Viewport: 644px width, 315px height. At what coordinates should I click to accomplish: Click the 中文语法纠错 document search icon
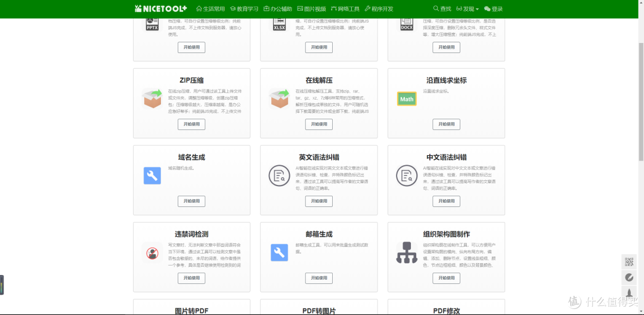407,176
